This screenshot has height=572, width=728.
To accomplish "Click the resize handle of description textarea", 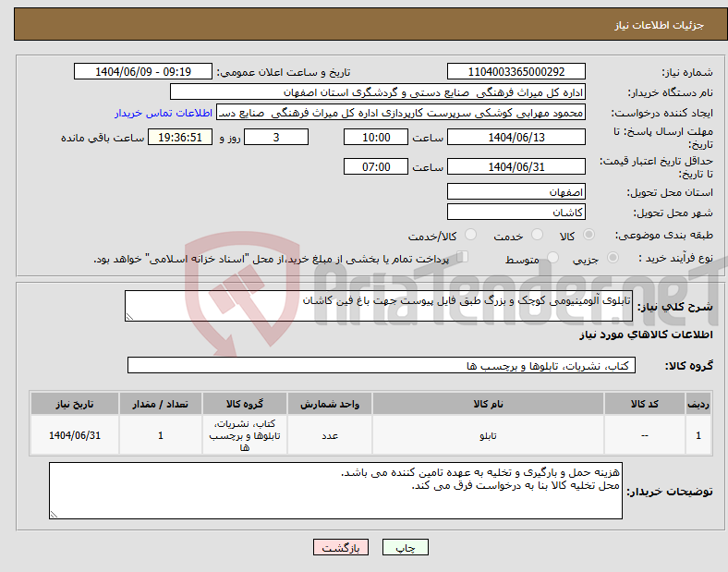I will pyautogui.click(x=129, y=317).
